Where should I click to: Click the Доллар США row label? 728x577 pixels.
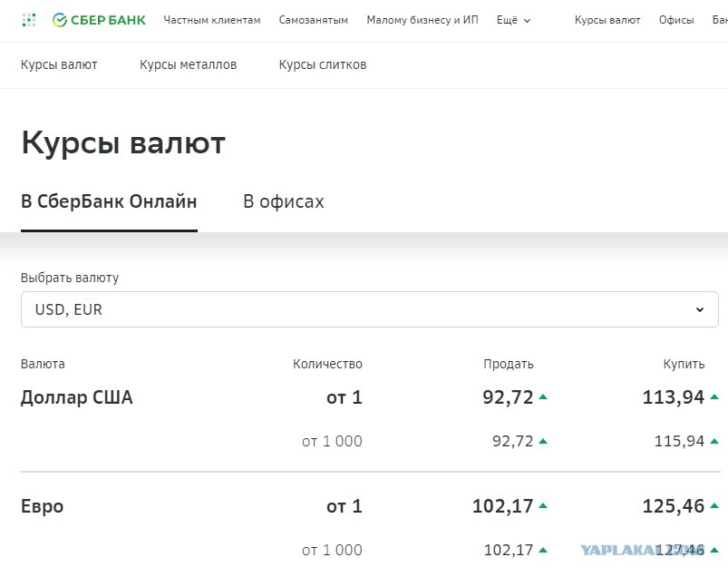coord(76,397)
